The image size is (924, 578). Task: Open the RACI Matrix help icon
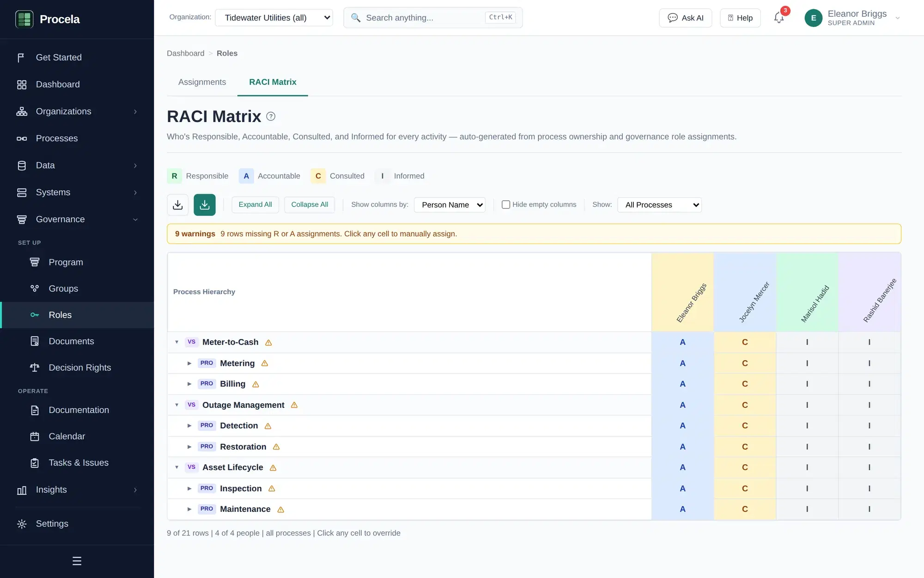point(271,117)
